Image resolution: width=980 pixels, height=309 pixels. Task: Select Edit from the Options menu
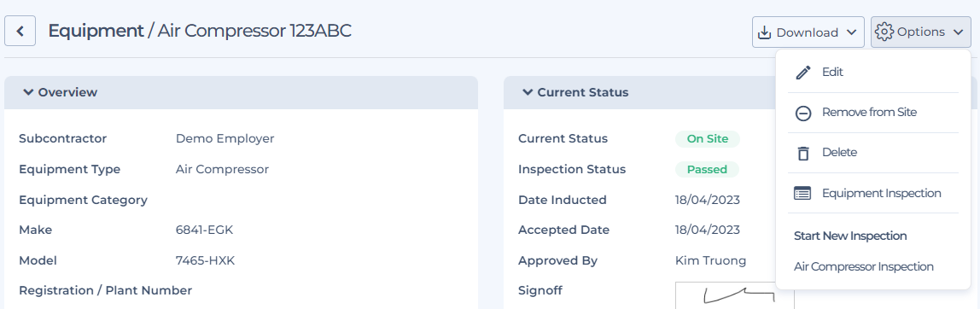[x=873, y=73]
